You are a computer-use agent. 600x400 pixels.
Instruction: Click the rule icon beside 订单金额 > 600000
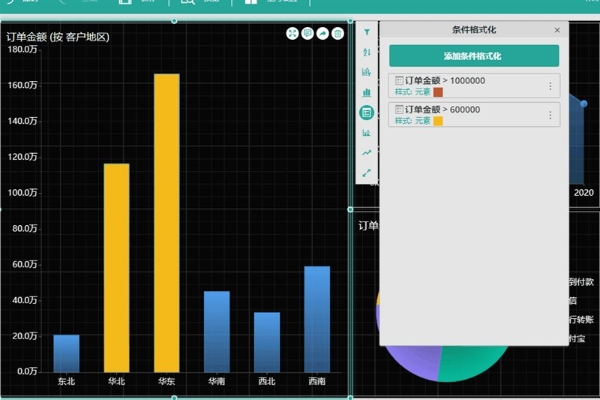[399, 109]
